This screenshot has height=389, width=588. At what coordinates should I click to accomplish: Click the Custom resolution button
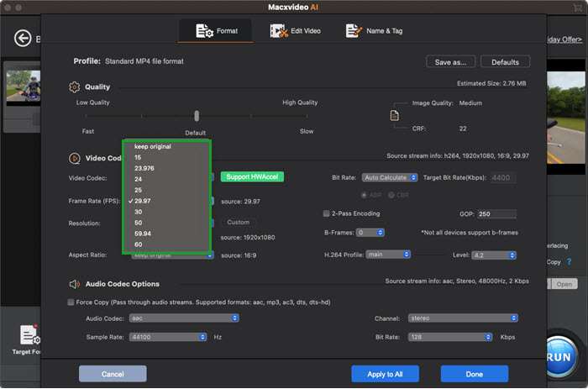click(x=238, y=223)
